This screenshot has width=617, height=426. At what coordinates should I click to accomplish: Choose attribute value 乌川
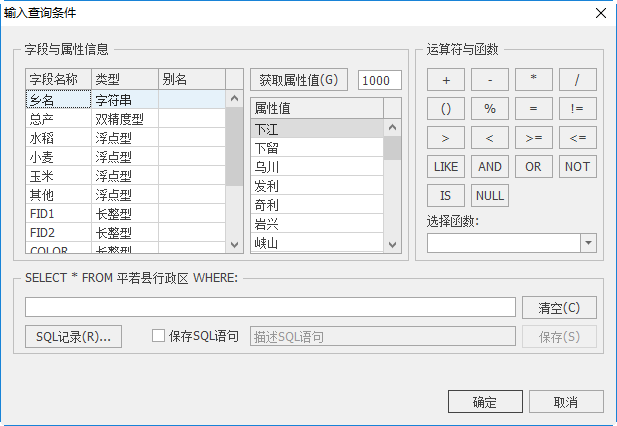click(316, 167)
